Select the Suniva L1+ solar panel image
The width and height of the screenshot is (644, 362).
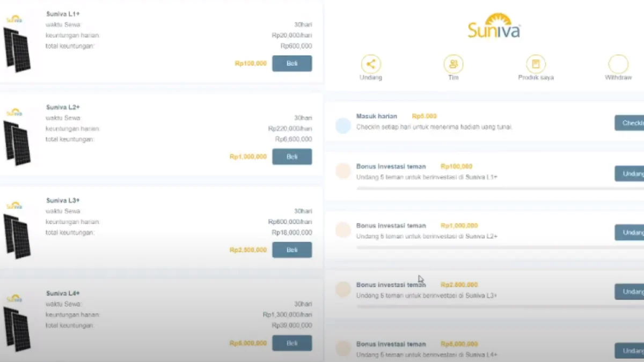[17, 50]
